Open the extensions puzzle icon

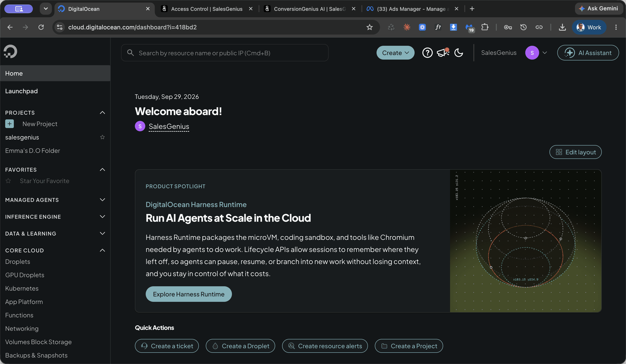click(x=485, y=27)
